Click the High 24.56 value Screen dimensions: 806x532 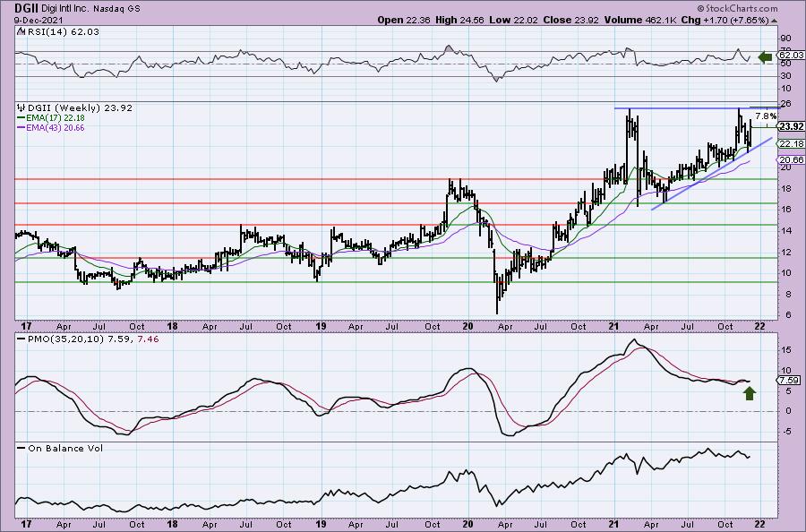point(459,20)
